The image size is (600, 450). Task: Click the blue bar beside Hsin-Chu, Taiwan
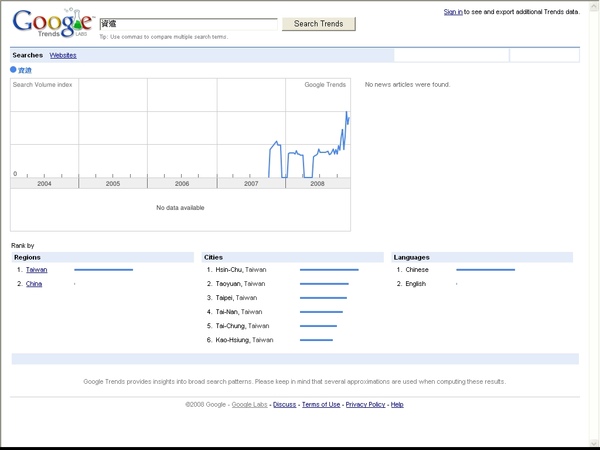pos(329,270)
